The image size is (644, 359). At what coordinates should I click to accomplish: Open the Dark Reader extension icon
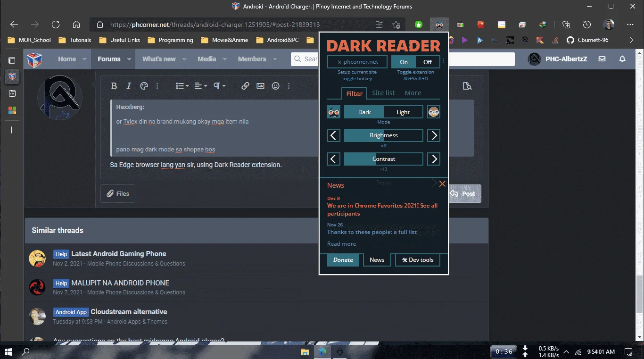(439, 25)
